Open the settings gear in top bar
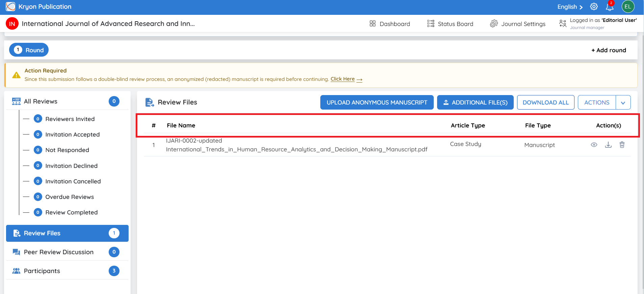This screenshot has height=294, width=644. point(594,7)
